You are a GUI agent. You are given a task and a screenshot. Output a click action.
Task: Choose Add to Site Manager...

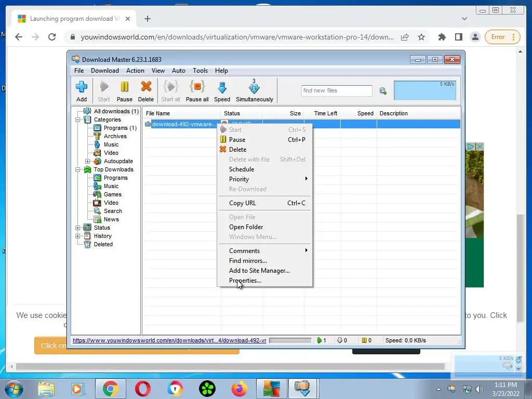264,270
